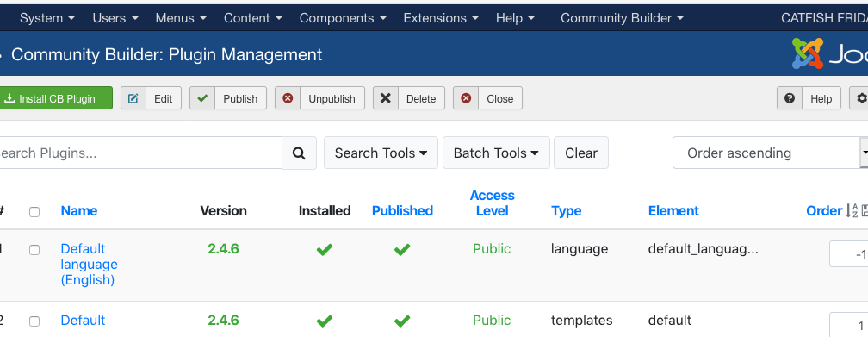This screenshot has width=868, height=337.
Task: Open the Menus dropdown menu
Action: pyautogui.click(x=181, y=18)
